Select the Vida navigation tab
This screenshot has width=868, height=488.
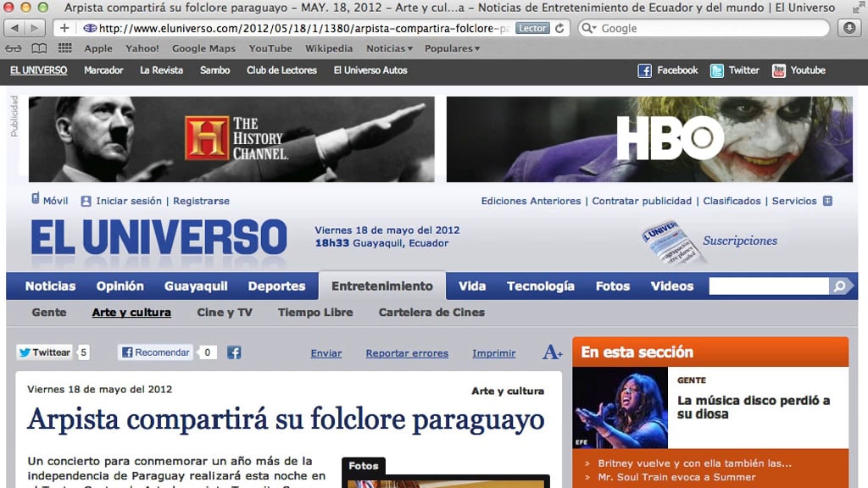tap(472, 286)
